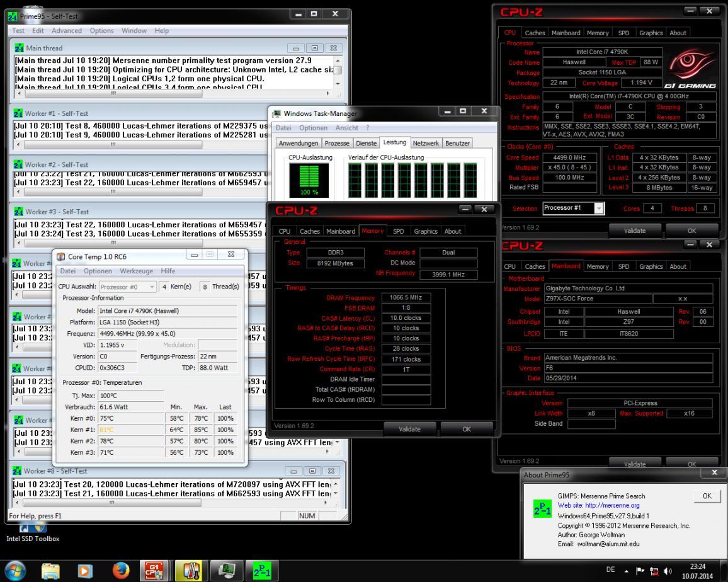The height and width of the screenshot is (582, 728).
Task: Open the CPU Auswahl Prozessor #0 dropdown
Action: click(x=127, y=287)
